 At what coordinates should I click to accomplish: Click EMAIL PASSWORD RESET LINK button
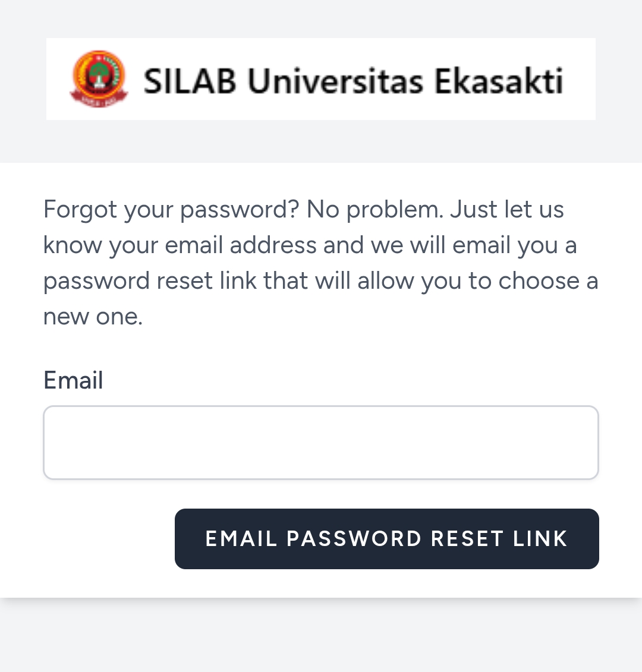(x=386, y=538)
